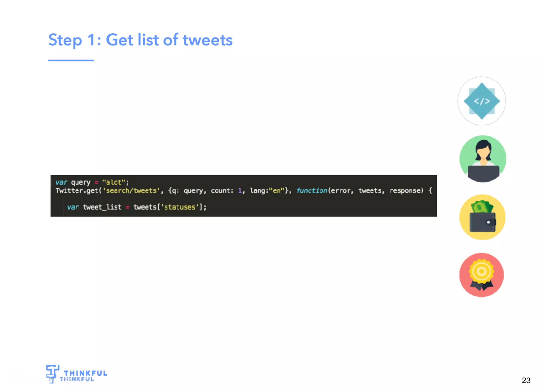The image size is (538, 392).
Task: Click the blue underline below the title
Action: click(x=71, y=60)
